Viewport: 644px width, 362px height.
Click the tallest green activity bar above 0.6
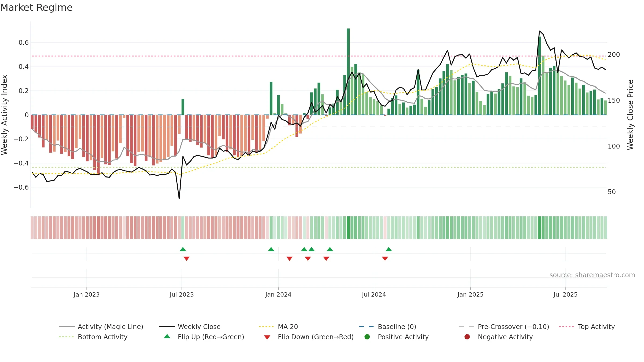tap(348, 72)
